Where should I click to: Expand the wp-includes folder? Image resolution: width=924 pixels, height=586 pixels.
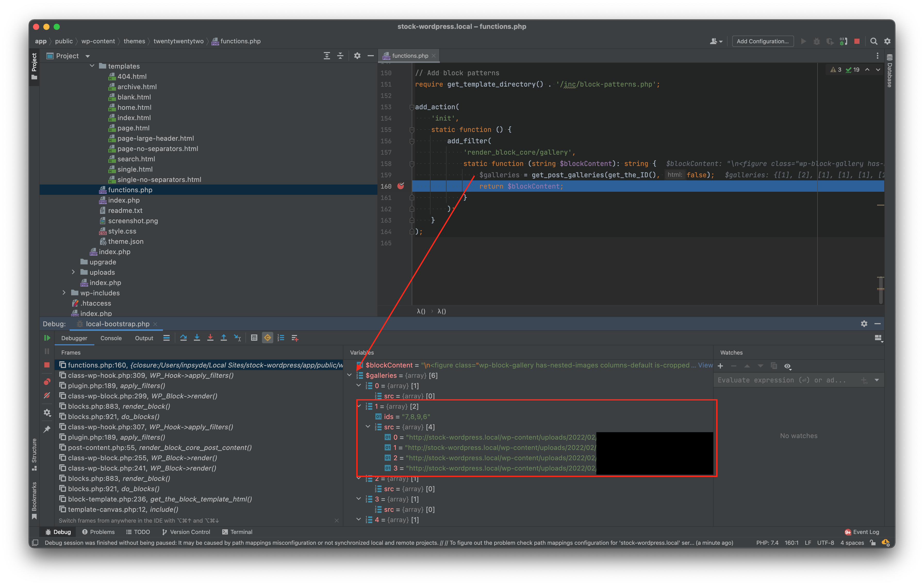(x=64, y=293)
